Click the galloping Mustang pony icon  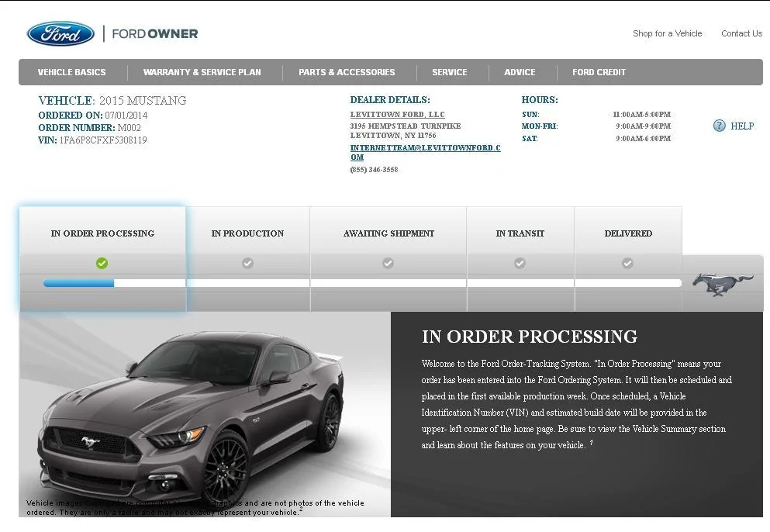[723, 285]
